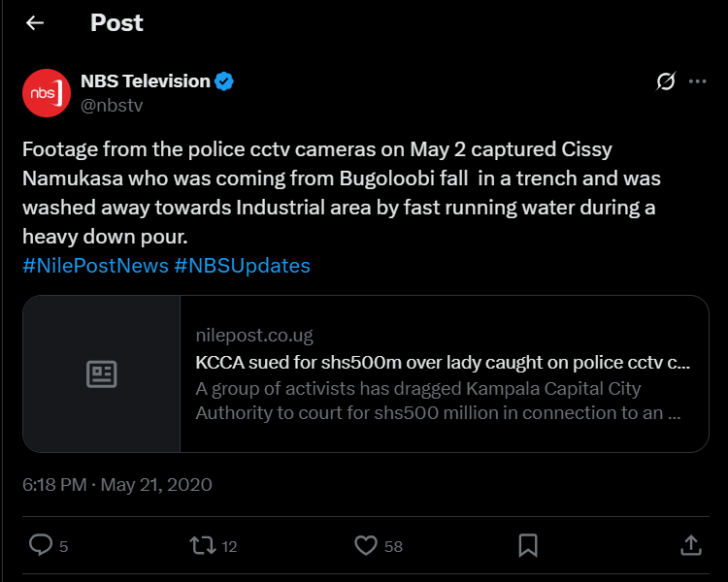
Task: Click the Post header title
Action: tap(116, 23)
